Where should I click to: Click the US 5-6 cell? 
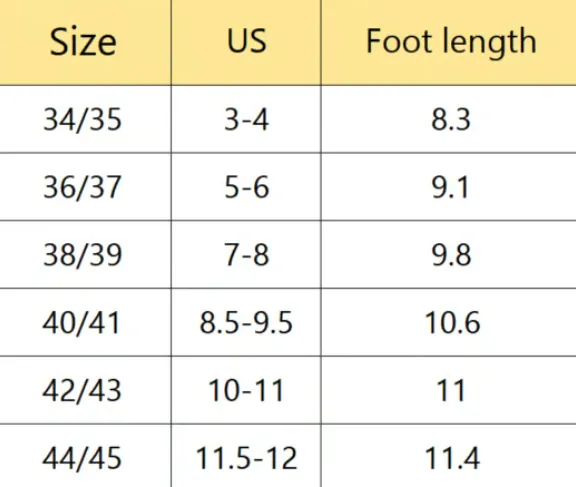246,187
